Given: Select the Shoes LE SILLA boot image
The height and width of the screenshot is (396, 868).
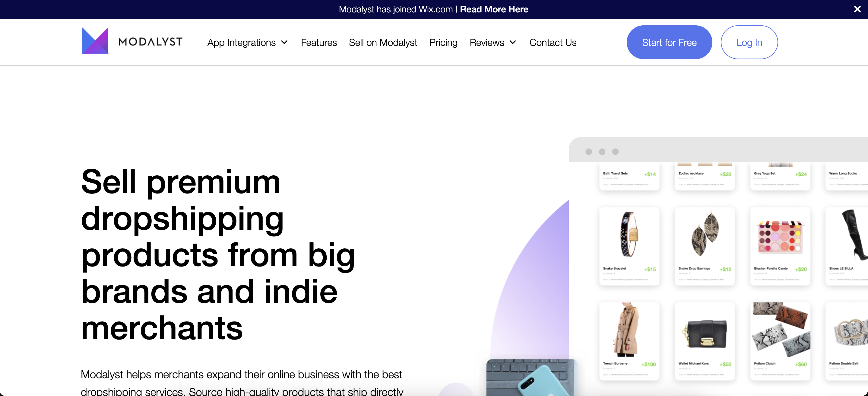Looking at the screenshot, I should pos(854,235).
